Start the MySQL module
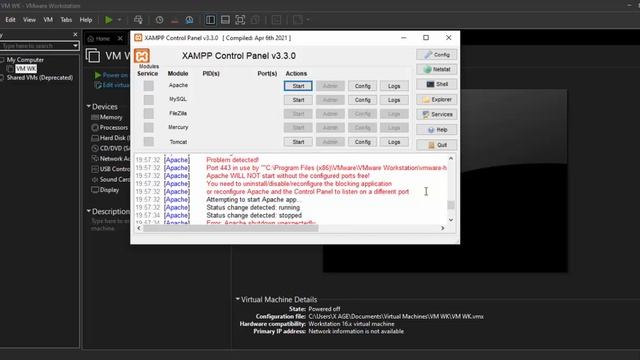Screen dimensions: 640x360 [298, 100]
